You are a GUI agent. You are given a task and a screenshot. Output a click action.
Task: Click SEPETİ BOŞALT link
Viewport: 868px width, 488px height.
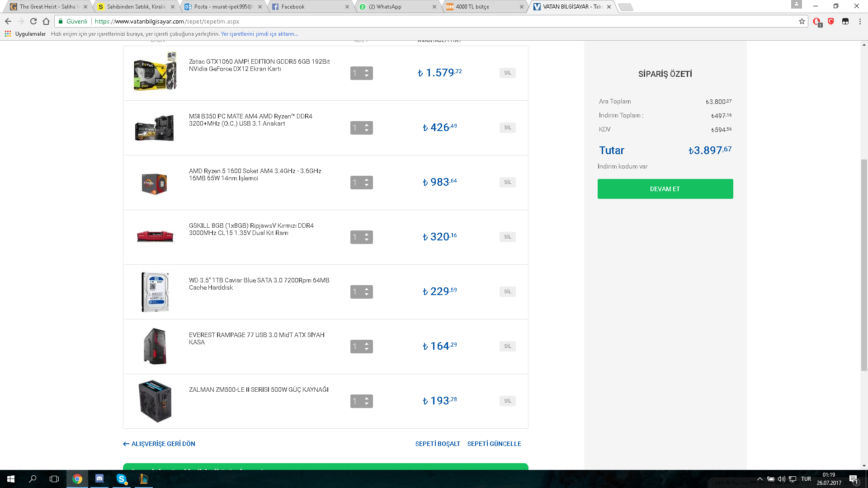point(437,444)
